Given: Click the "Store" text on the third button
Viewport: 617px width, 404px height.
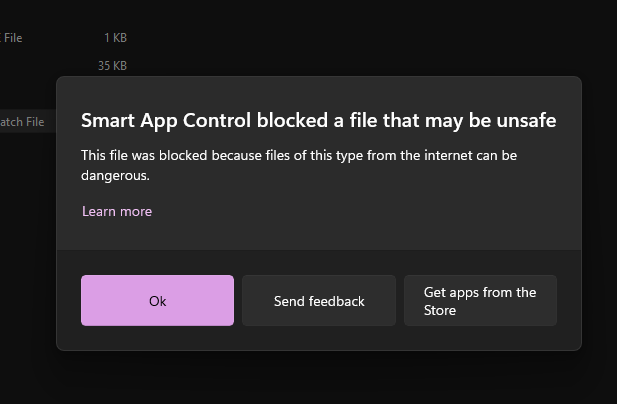Looking at the screenshot, I should 440,310.
